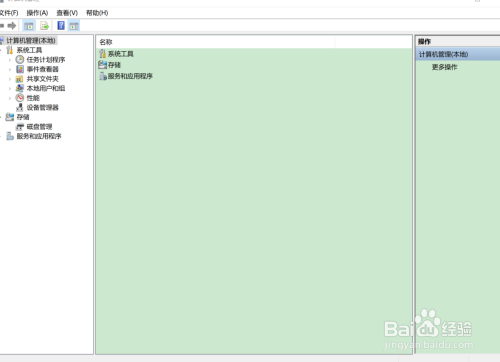This screenshot has width=500, height=362.
Task: Click the 性能 monitor icon
Action: point(20,98)
